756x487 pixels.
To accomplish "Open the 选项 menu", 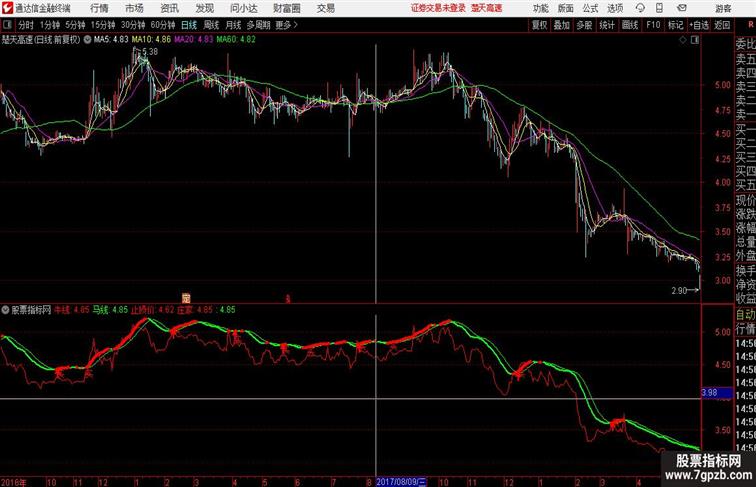I will [615, 8].
